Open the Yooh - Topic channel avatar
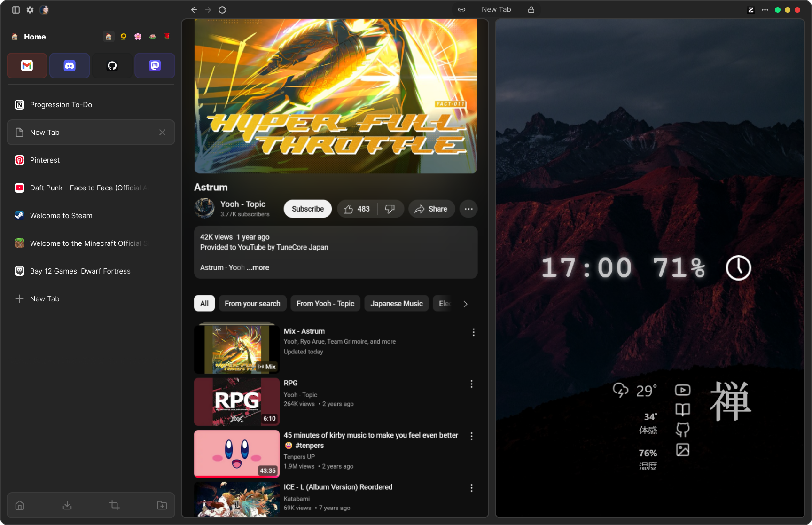This screenshot has width=812, height=525. [x=205, y=208]
